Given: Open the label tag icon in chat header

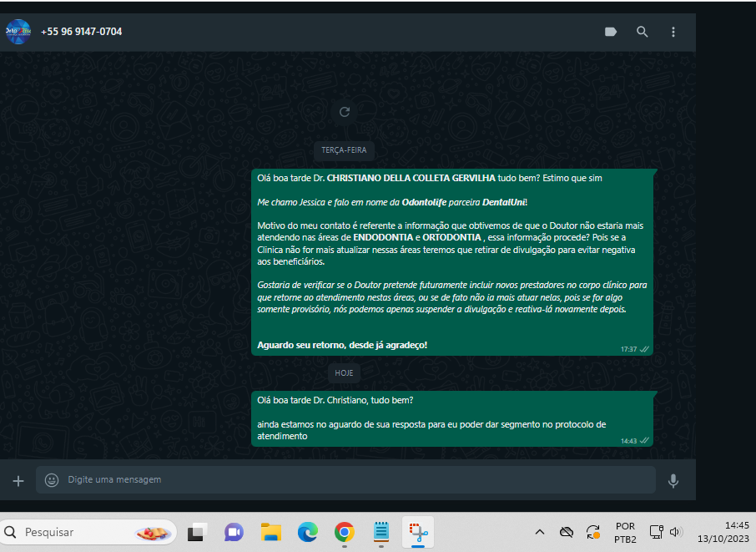Looking at the screenshot, I should (611, 32).
